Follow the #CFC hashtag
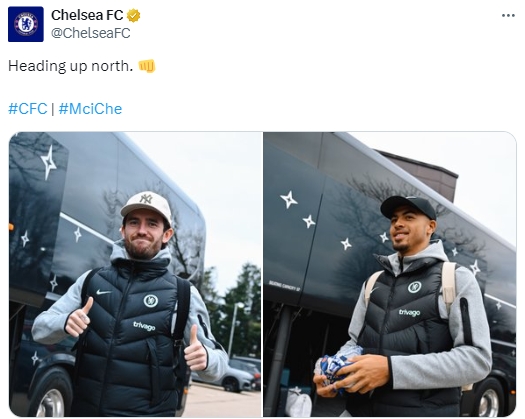525x419 pixels. 28,109
